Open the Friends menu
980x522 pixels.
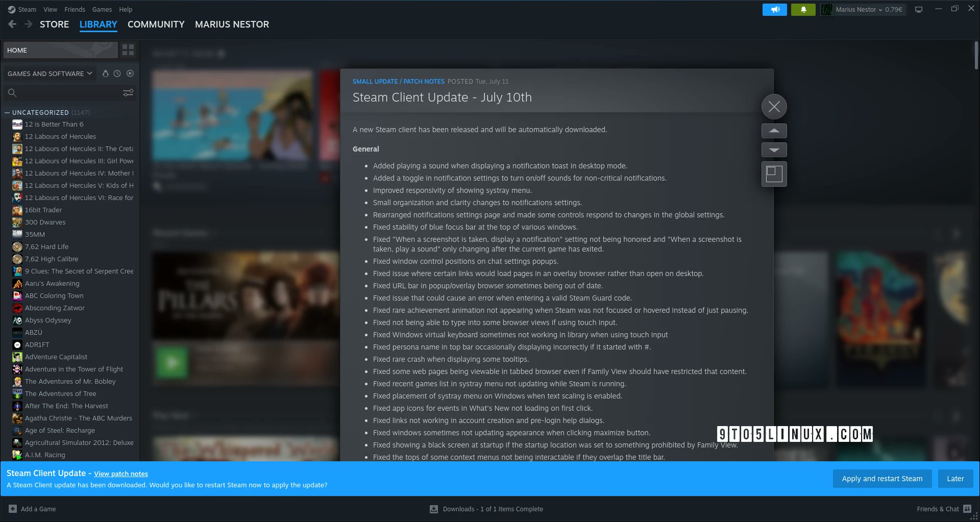click(x=75, y=9)
